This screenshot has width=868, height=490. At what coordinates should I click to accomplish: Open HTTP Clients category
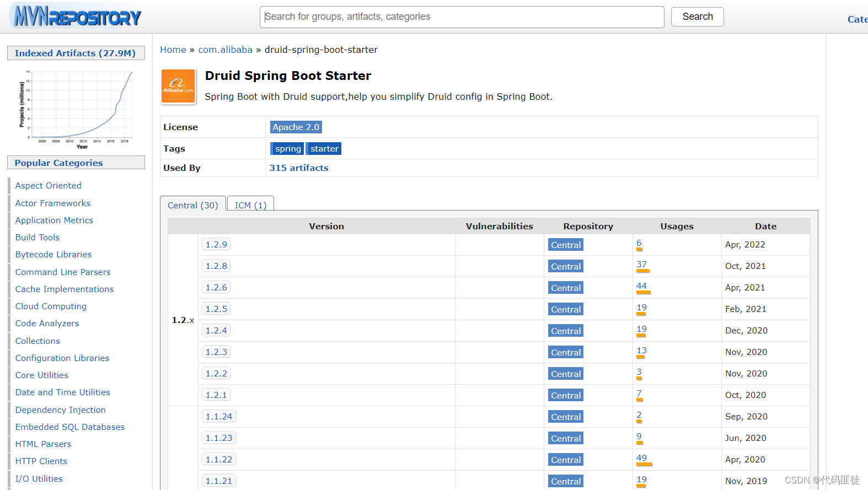(41, 461)
